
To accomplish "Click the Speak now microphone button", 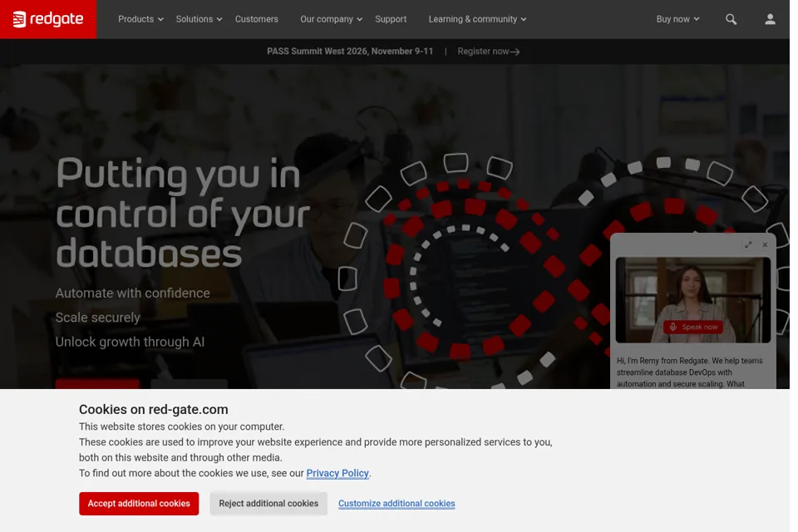I will click(x=693, y=327).
